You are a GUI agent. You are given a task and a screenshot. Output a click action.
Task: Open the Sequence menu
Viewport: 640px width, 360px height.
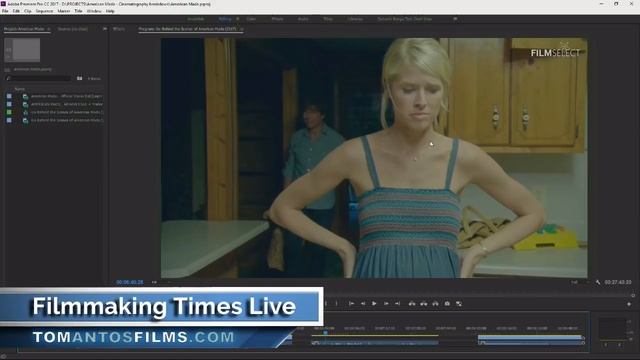pyautogui.click(x=44, y=11)
